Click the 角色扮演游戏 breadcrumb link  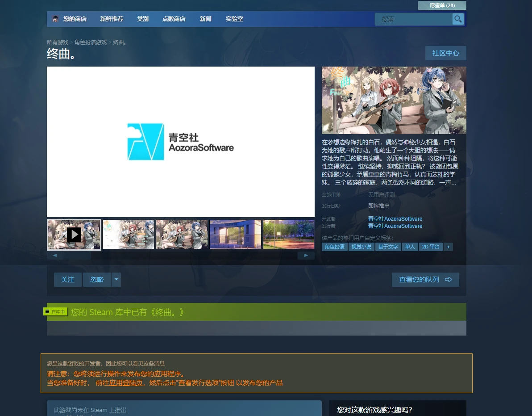click(x=91, y=42)
